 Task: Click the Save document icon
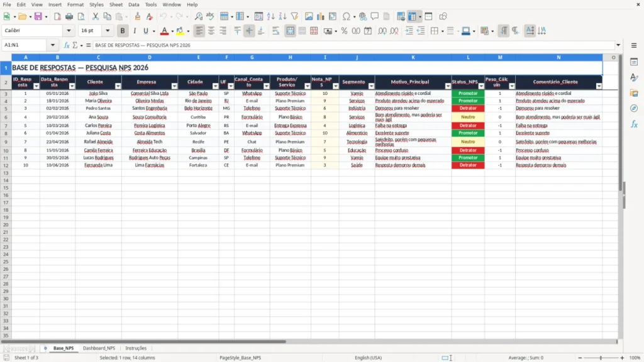pos(38,16)
